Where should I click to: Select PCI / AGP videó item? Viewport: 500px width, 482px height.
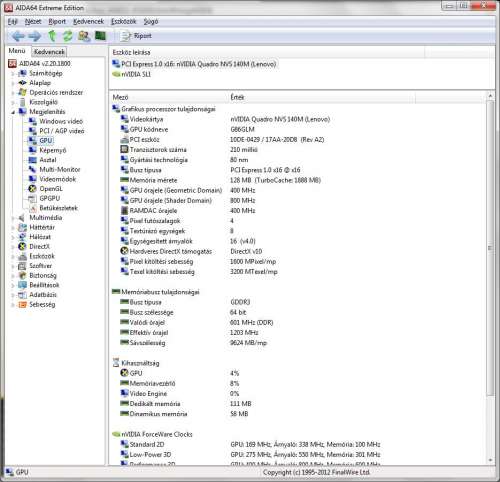(x=62, y=131)
